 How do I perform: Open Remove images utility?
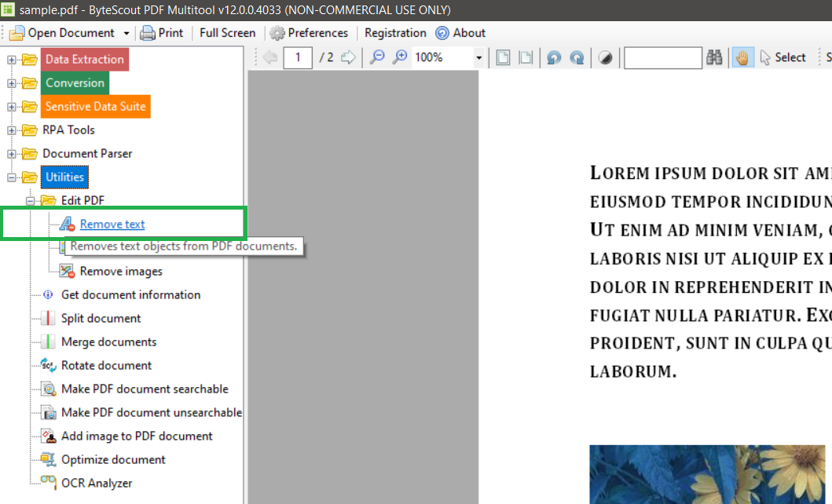(121, 272)
